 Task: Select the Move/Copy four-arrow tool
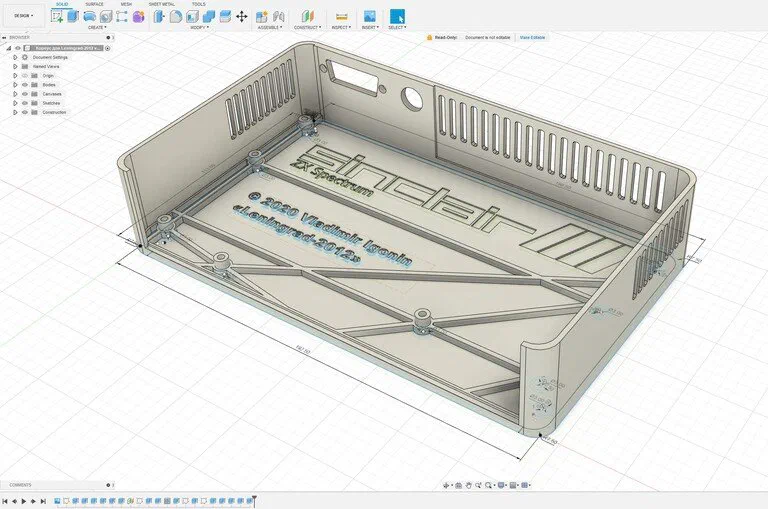point(241,16)
